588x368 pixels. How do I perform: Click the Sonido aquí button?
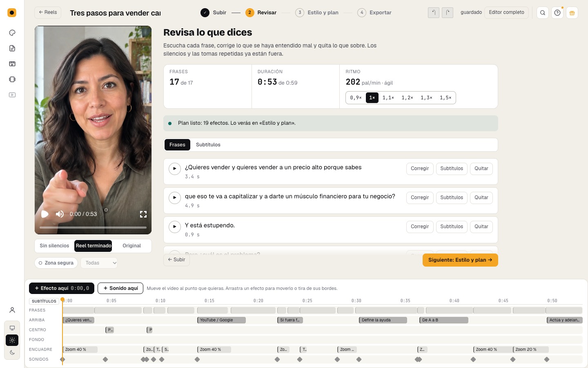click(120, 288)
